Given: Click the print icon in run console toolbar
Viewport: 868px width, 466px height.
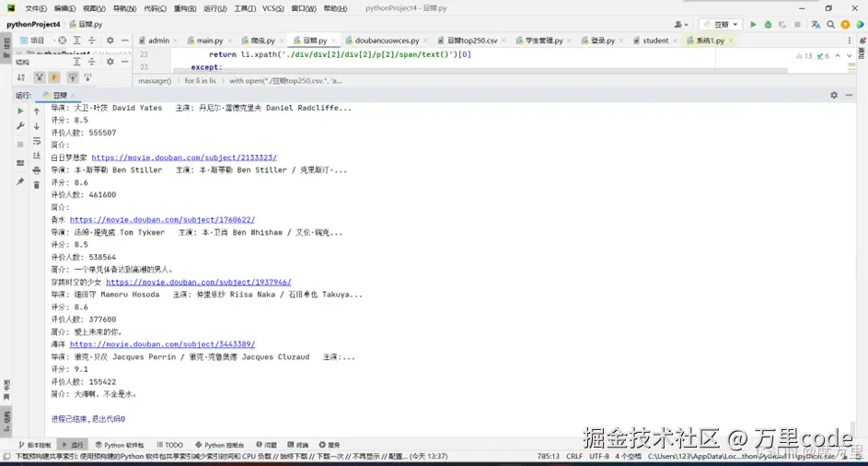Looking at the screenshot, I should point(37,170).
